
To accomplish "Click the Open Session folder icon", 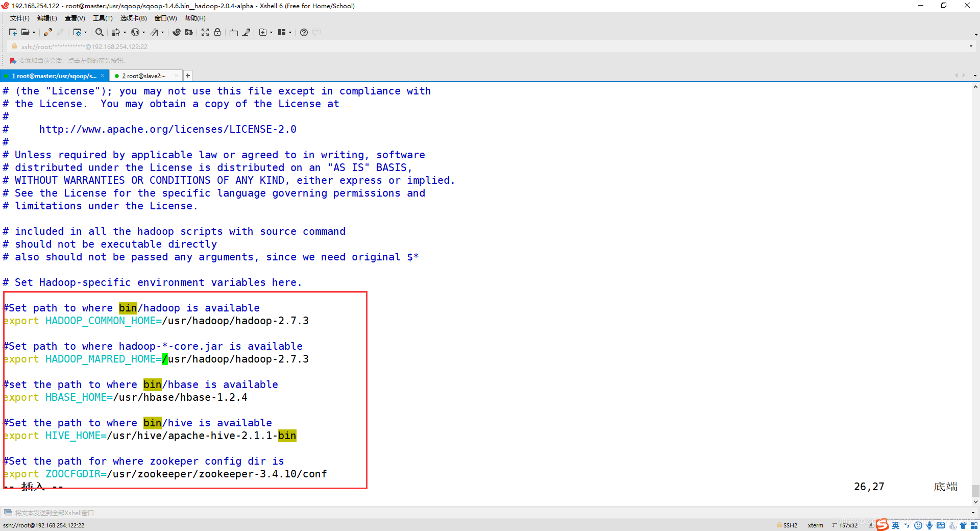I will (25, 32).
